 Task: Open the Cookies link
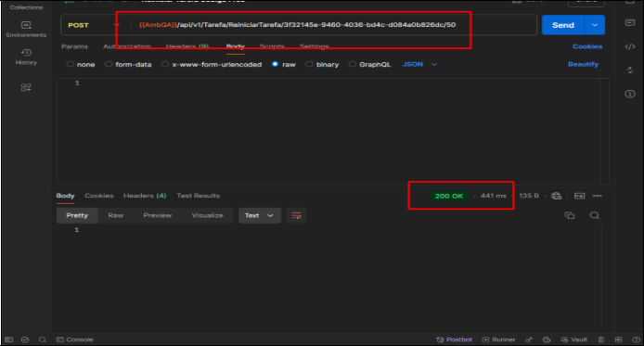click(587, 46)
